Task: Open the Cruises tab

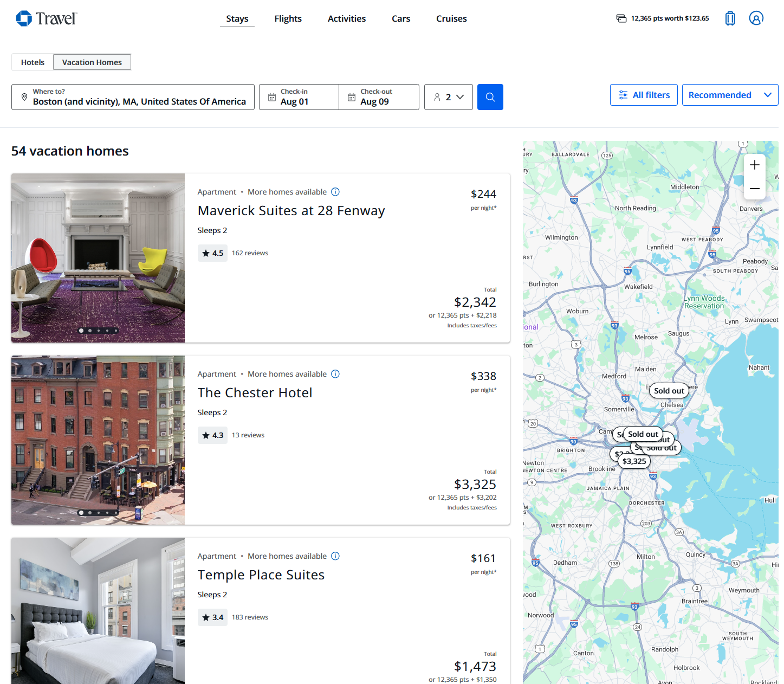Action: [451, 18]
